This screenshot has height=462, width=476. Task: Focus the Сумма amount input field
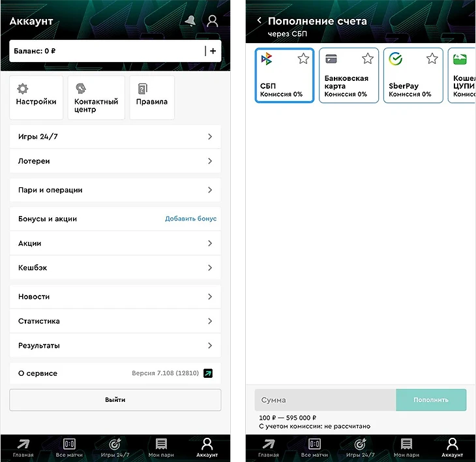tap(325, 400)
